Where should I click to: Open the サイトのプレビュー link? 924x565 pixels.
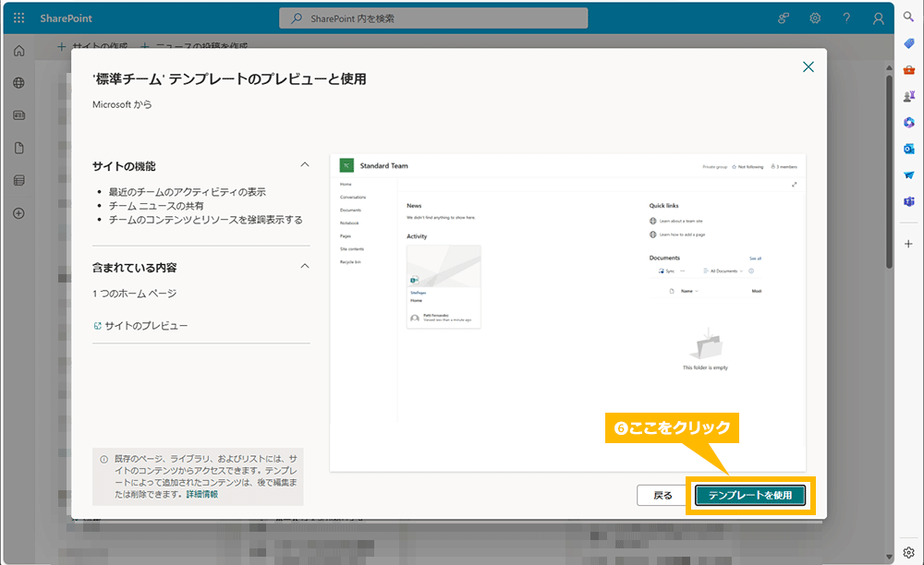click(140, 326)
